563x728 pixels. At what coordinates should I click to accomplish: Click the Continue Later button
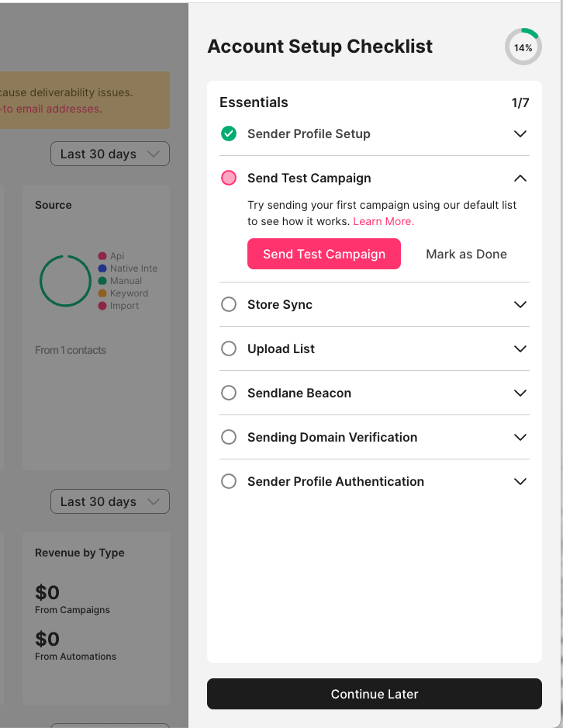tap(375, 694)
